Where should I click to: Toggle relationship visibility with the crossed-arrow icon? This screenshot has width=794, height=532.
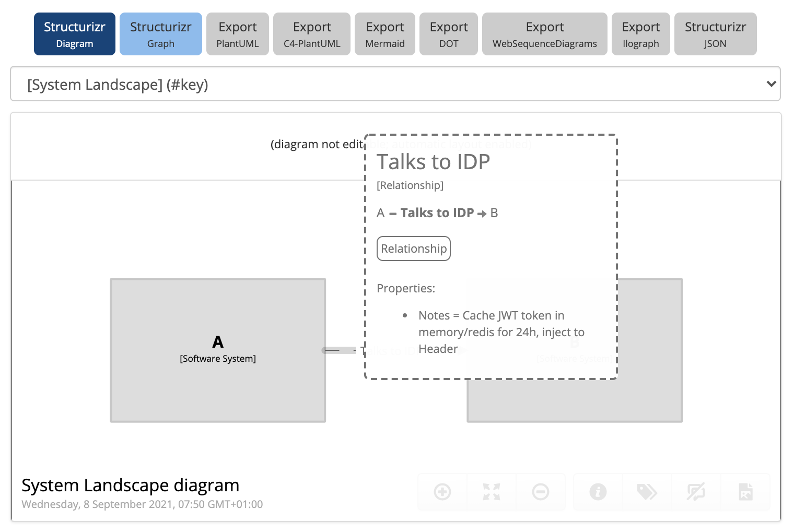[x=696, y=492]
